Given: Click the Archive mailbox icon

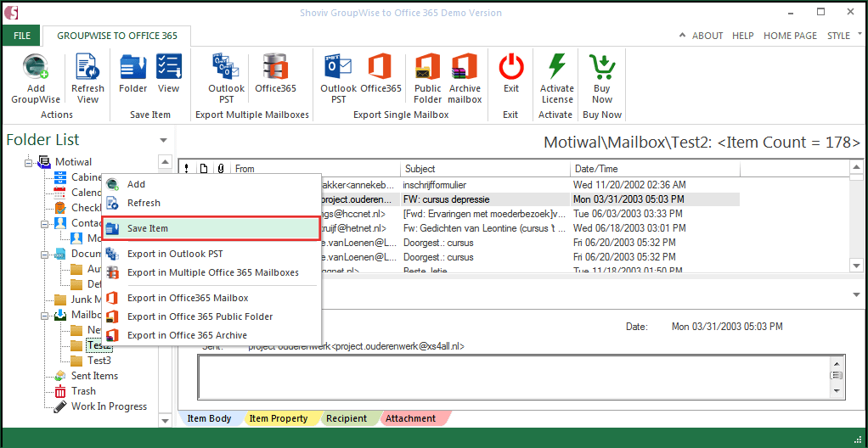Looking at the screenshot, I should click(x=465, y=68).
